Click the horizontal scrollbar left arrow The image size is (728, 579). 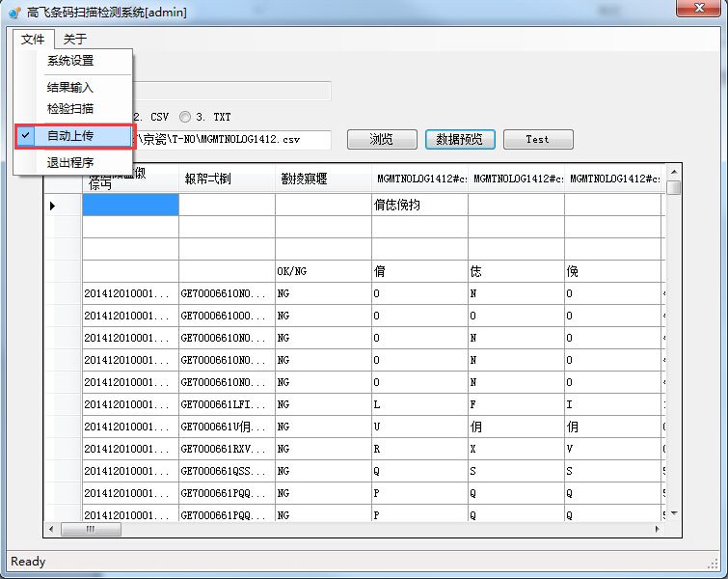[51, 529]
